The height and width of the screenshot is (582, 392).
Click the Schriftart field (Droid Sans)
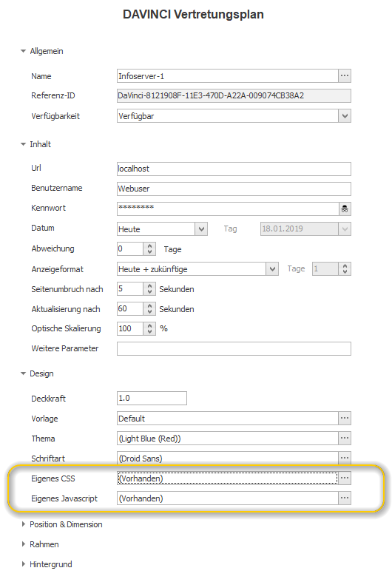tap(228, 458)
